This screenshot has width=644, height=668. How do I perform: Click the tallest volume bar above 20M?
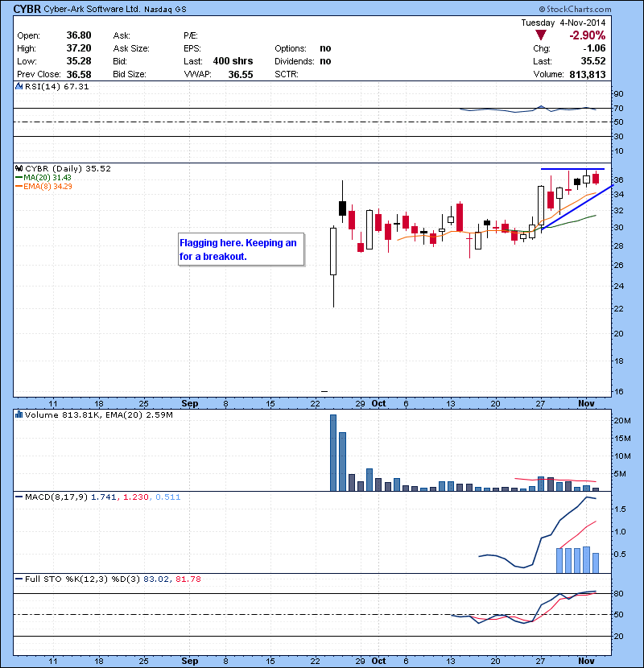333,453
